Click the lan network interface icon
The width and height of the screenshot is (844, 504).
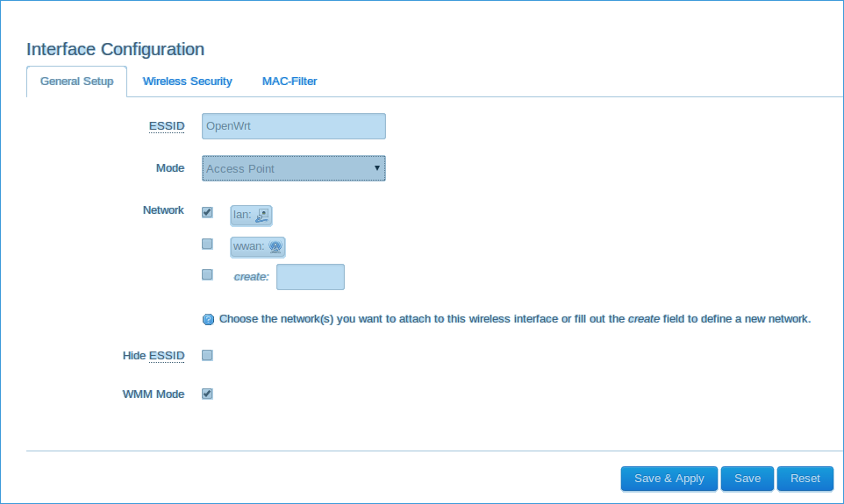pyautogui.click(x=262, y=215)
